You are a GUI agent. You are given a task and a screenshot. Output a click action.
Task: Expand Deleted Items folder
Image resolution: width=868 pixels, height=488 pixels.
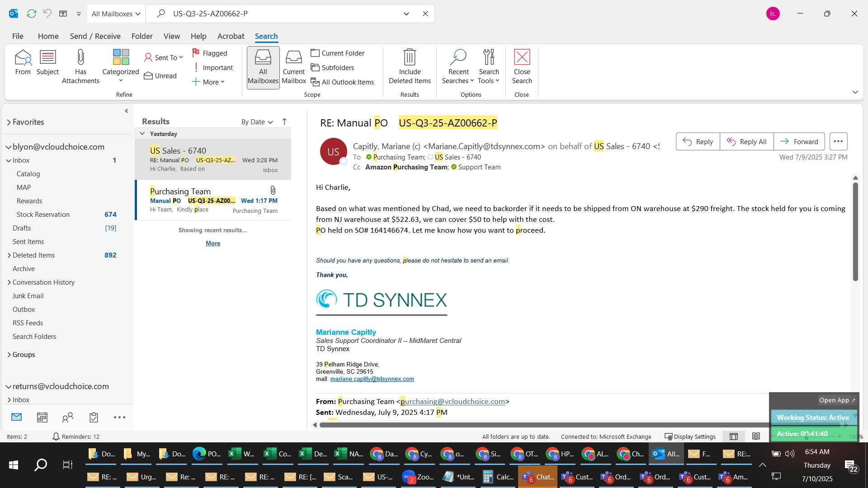[x=9, y=255]
